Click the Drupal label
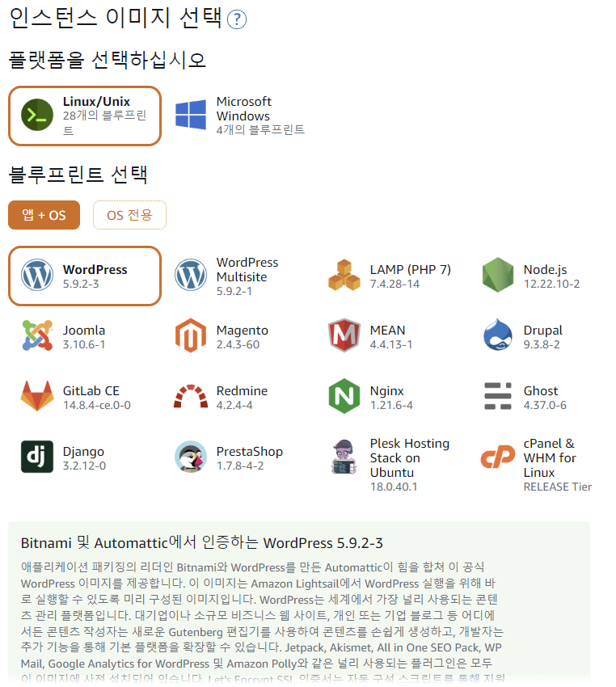Viewport: 616px width, 687px height. (x=542, y=331)
